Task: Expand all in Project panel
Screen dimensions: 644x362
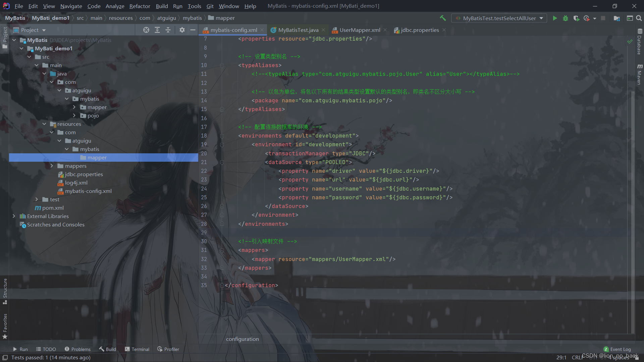Action: tap(157, 30)
